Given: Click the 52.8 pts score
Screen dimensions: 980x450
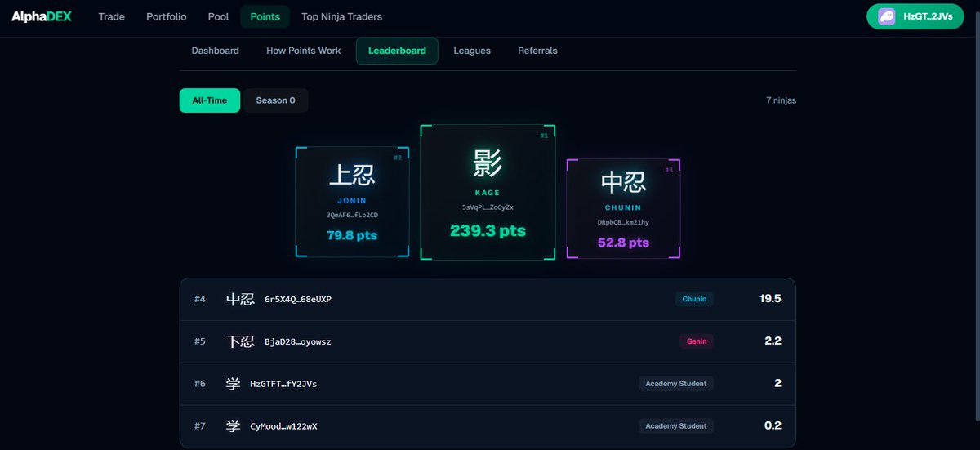Looking at the screenshot, I should coord(623,242).
